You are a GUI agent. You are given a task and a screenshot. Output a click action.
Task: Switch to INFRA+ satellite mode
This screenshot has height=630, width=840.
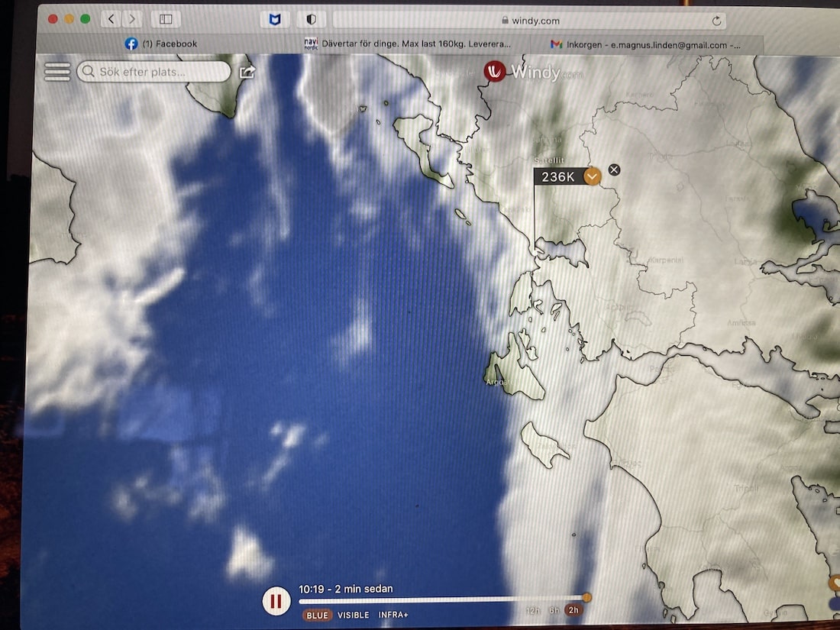[x=393, y=615]
